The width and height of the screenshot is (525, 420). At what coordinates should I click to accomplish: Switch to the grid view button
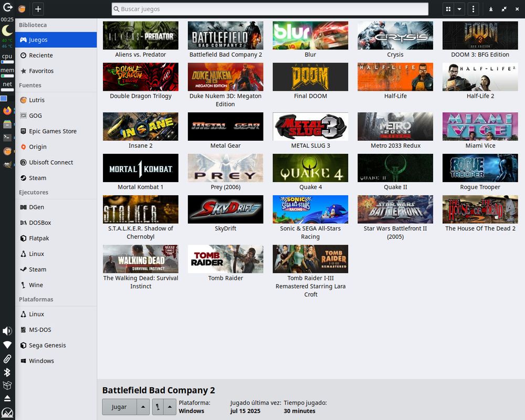(448, 9)
